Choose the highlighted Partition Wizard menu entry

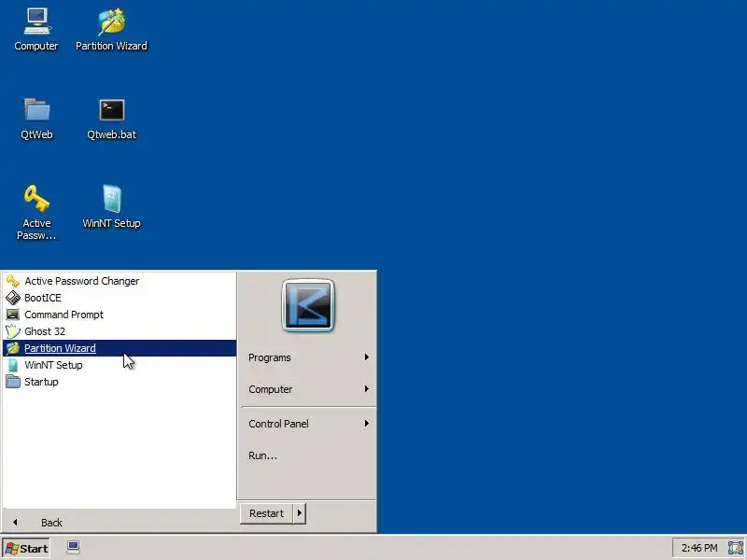coord(120,348)
